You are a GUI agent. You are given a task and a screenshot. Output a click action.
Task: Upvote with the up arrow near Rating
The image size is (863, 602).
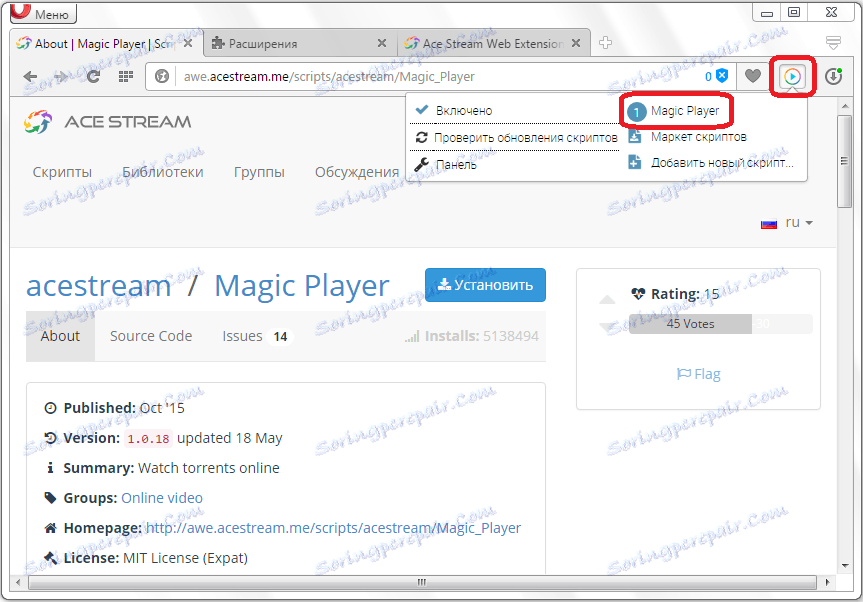point(607,299)
